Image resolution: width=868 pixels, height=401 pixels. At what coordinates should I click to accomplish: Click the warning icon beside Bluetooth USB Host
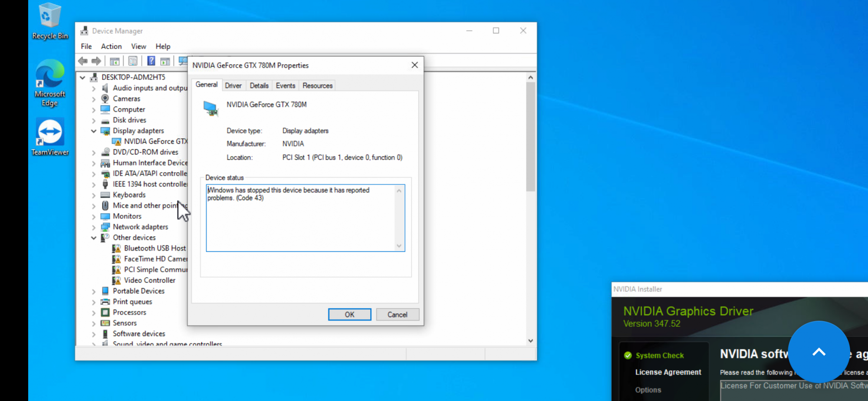pyautogui.click(x=116, y=248)
